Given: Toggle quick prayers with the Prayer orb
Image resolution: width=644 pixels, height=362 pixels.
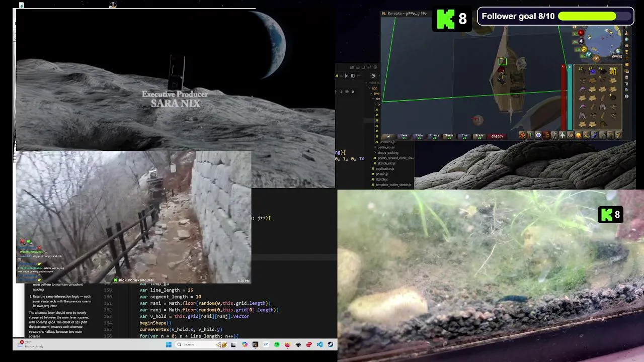Looking at the screenshot, I should [x=581, y=41].
